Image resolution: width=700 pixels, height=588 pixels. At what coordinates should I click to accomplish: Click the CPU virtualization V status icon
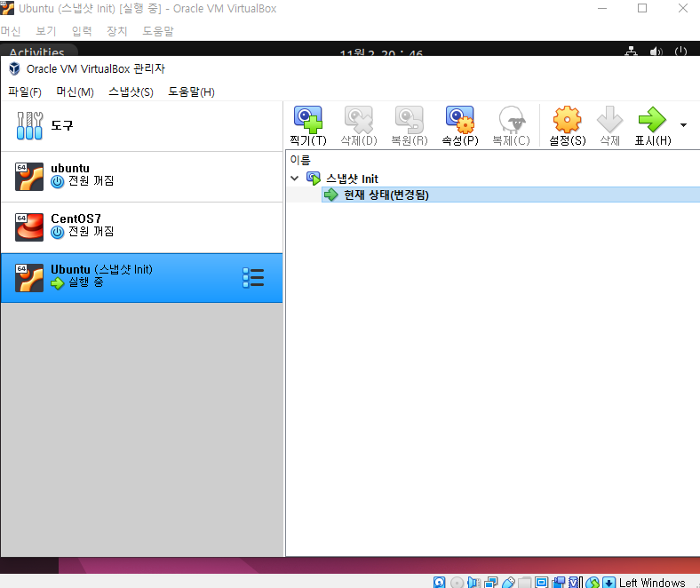click(576, 582)
